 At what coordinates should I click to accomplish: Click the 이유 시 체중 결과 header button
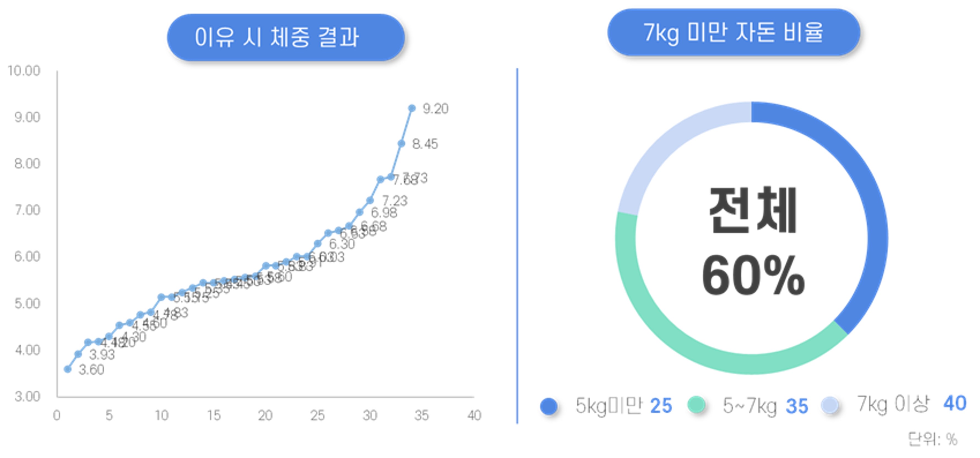click(286, 37)
